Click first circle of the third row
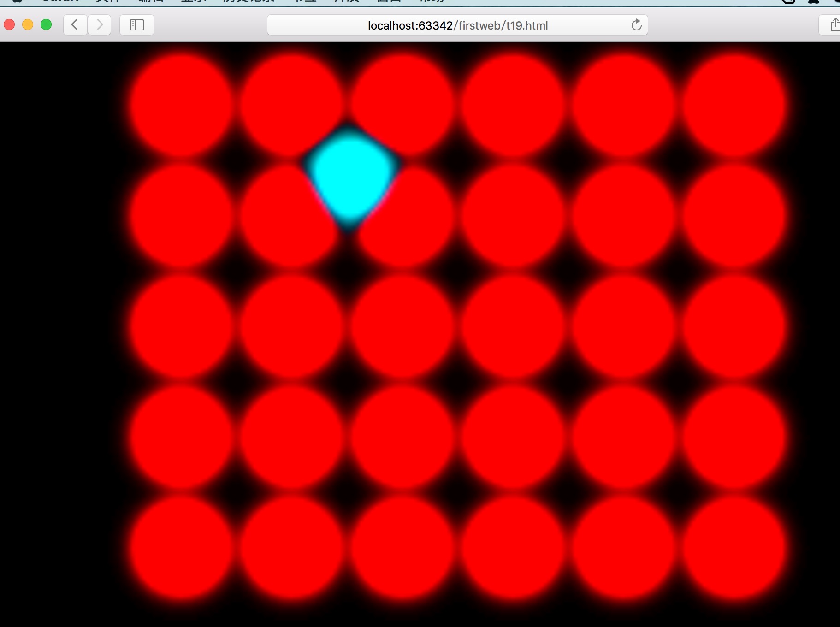Screen dimensions: 840x627 (x=181, y=327)
